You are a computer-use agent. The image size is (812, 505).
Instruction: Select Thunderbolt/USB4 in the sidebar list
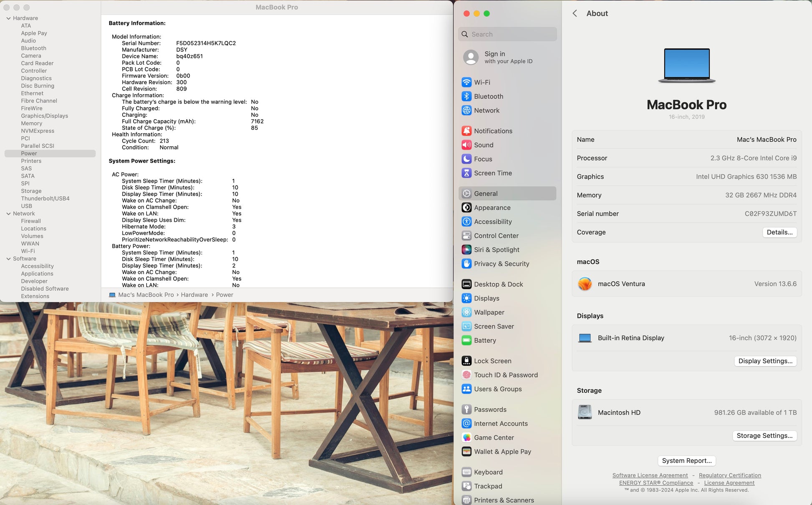tap(45, 198)
